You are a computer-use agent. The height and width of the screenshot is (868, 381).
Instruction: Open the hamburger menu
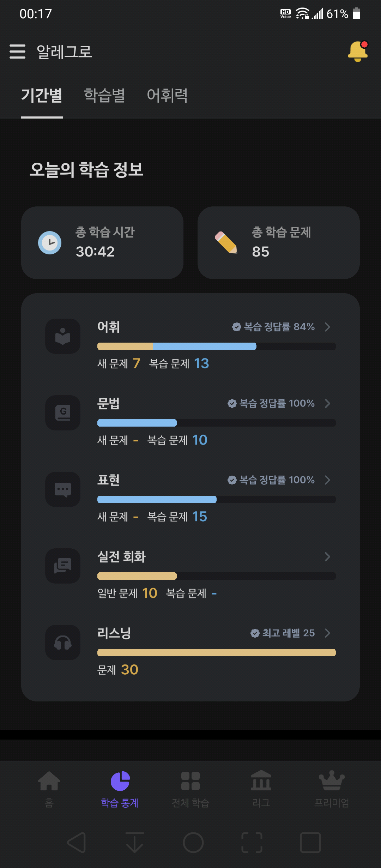18,52
